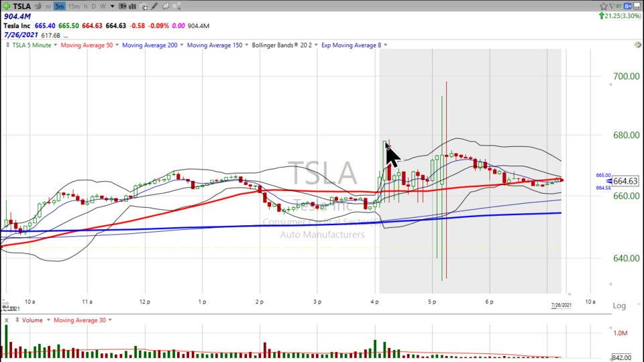The height and width of the screenshot is (362, 644).
Task: Click the blue 665.40 open price value
Action: [45, 26]
